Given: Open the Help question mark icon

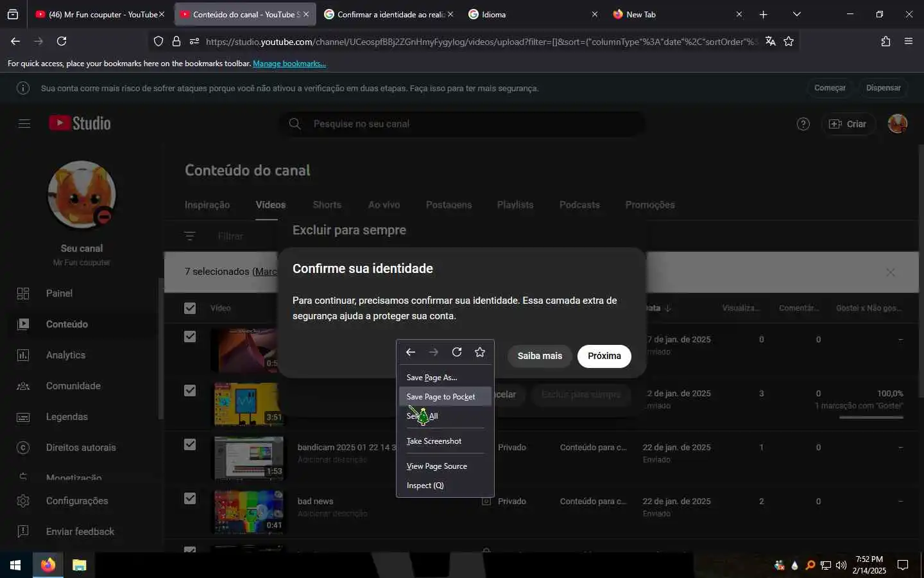Looking at the screenshot, I should [803, 124].
